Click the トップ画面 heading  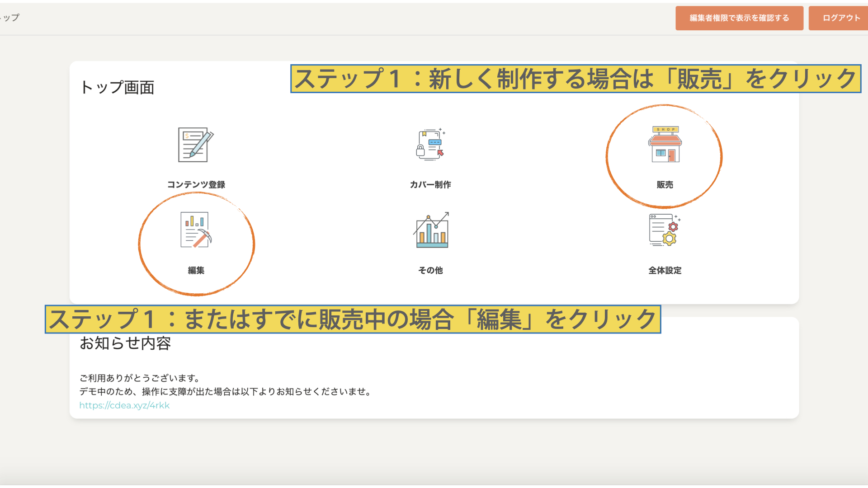[117, 87]
